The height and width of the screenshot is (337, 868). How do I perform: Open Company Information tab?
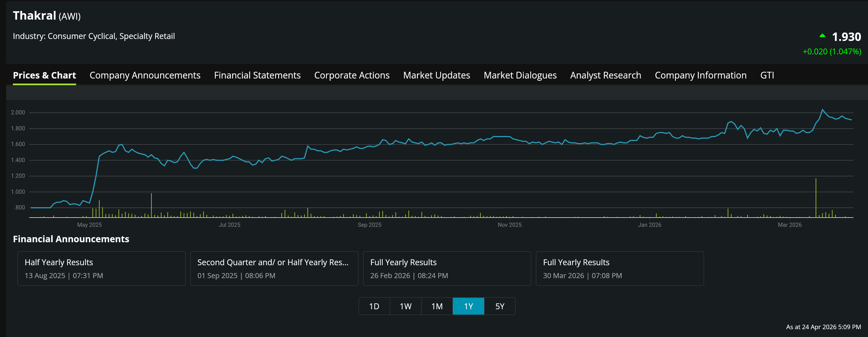pyautogui.click(x=701, y=75)
